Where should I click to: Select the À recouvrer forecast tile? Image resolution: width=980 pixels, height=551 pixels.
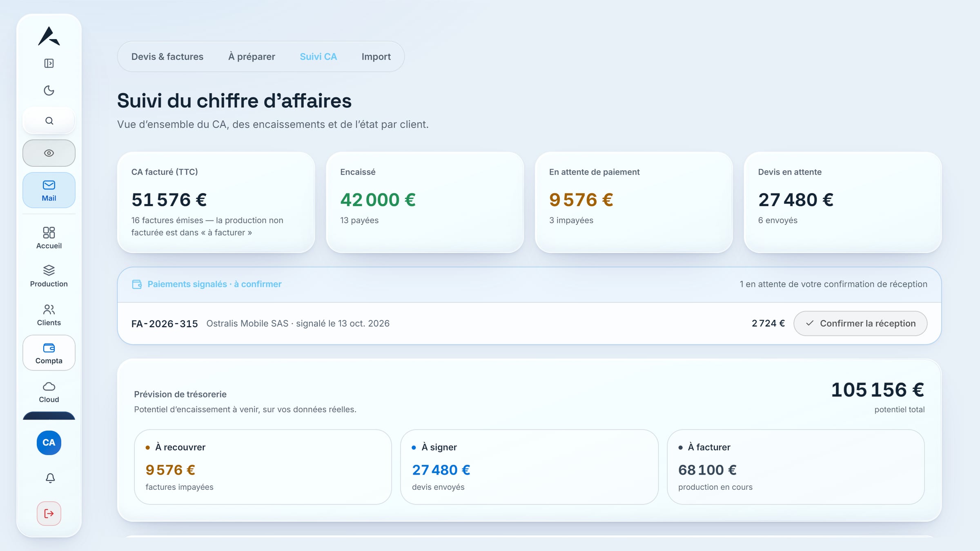263,467
